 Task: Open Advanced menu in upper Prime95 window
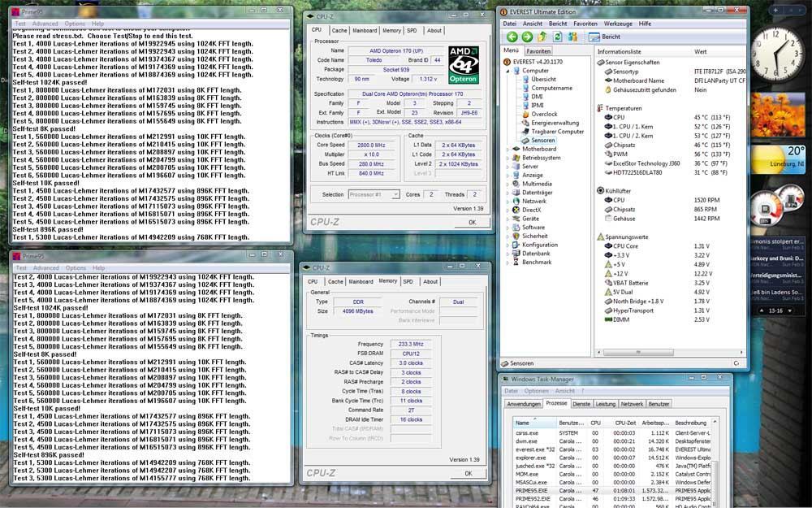[x=45, y=24]
